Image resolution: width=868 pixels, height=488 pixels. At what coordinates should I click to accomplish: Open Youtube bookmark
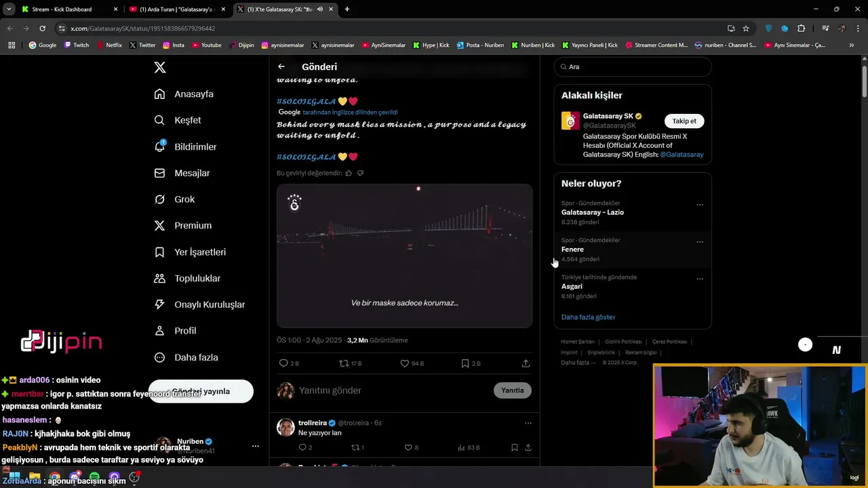pos(207,45)
